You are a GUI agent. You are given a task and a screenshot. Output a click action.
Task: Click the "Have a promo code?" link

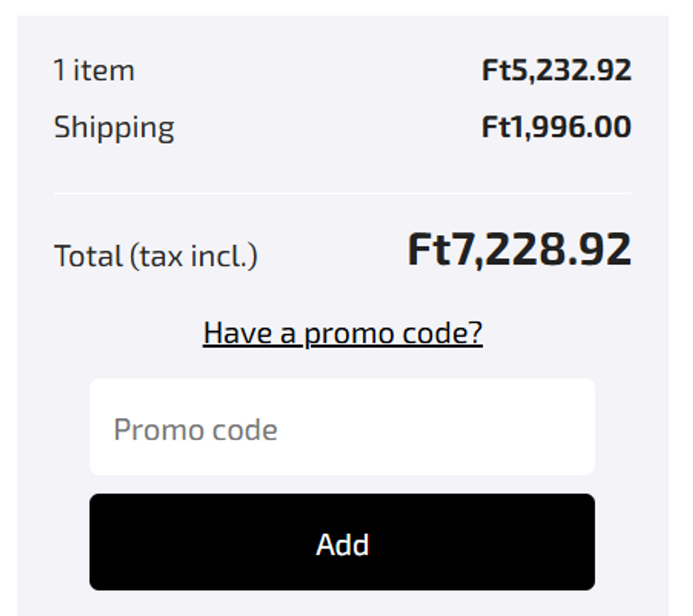pos(343,333)
